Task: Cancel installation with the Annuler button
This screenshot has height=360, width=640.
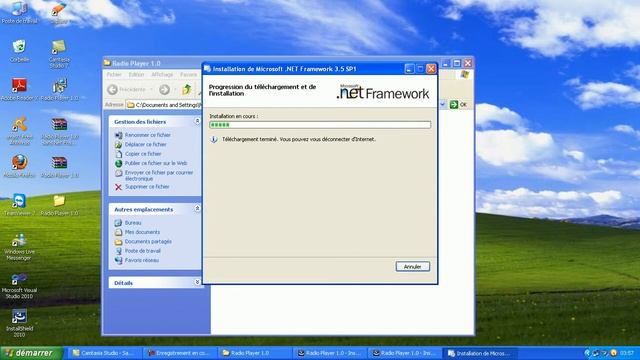Action: 413,267
